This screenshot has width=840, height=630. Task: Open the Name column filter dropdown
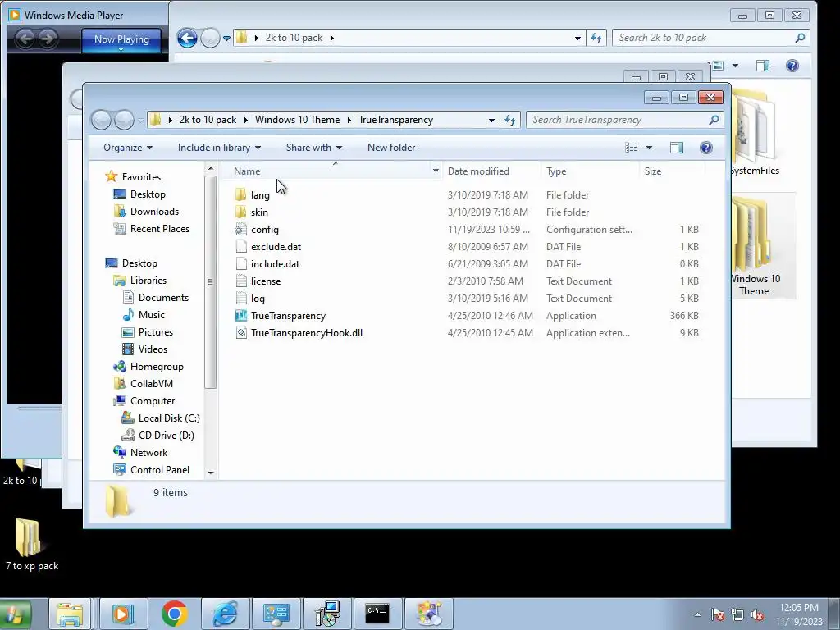(x=436, y=171)
